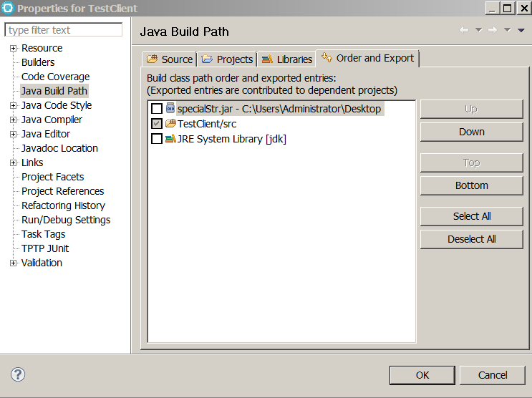Image resolution: width=532 pixels, height=398 pixels.
Task: Expand the Java Editor node
Action: pyautogui.click(x=13, y=134)
